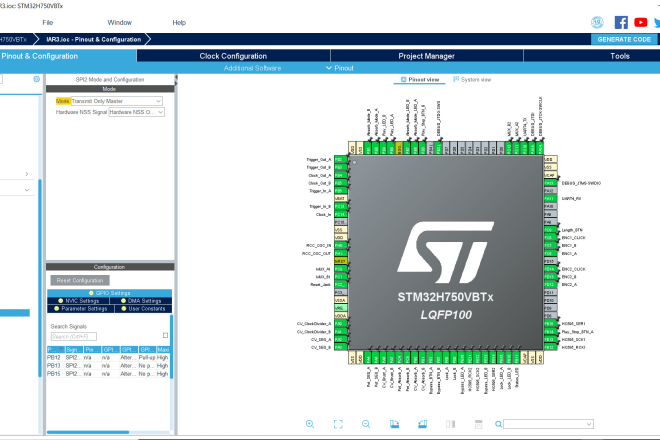This screenshot has width=660, height=440.
Task: Collapse the expanded category chevron in left sidebar
Action: coord(27,190)
